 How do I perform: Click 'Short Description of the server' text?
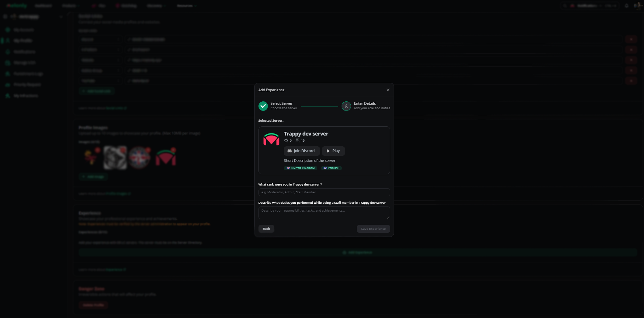click(x=309, y=161)
